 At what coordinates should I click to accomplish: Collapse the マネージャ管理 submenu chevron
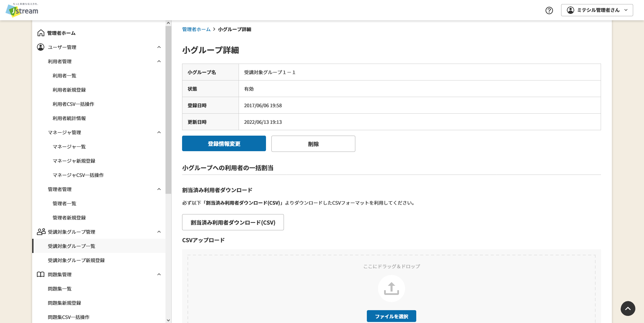[x=159, y=132]
